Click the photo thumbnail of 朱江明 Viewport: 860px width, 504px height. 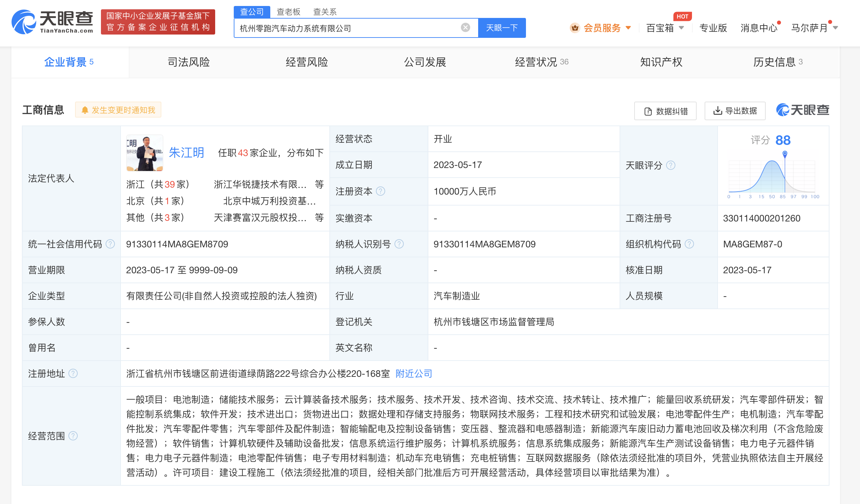click(x=145, y=153)
